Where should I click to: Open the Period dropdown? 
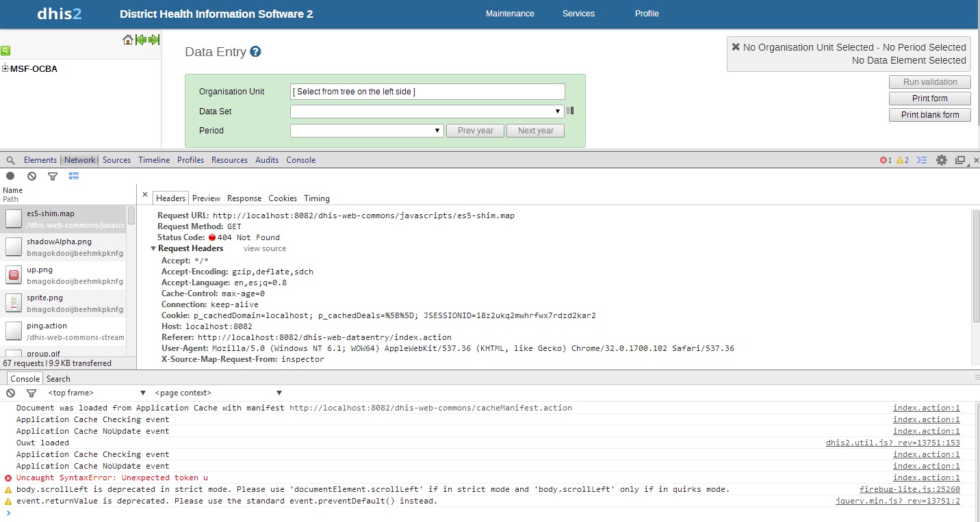367,131
